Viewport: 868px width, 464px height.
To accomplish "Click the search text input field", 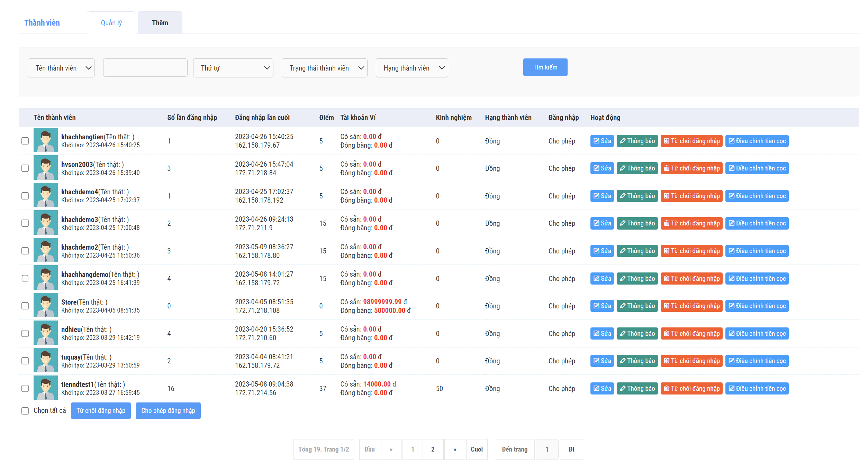I will 145,68.
